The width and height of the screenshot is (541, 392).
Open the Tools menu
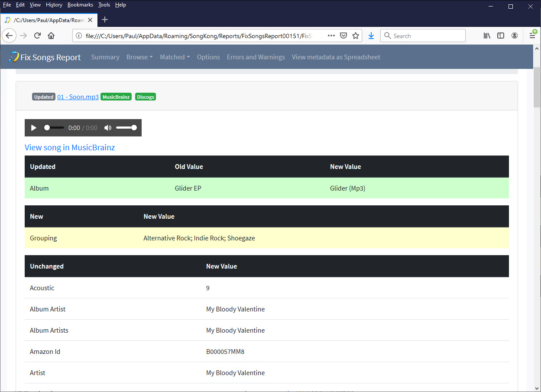pos(104,5)
